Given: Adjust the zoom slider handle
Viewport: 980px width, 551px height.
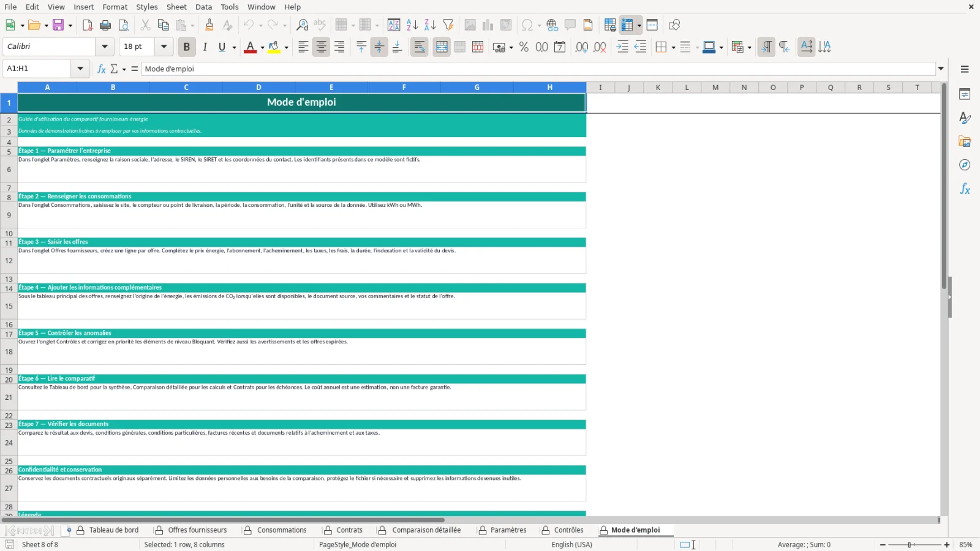Looking at the screenshot, I should tap(910, 545).
